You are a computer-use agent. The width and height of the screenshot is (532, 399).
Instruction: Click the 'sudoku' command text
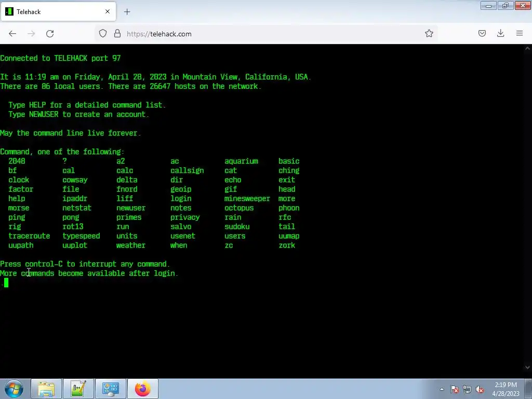coord(237,227)
